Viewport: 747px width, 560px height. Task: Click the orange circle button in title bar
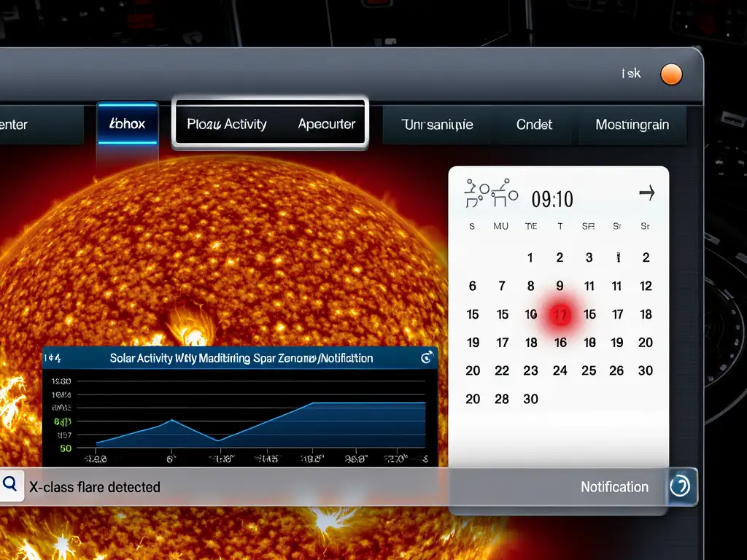(x=671, y=74)
